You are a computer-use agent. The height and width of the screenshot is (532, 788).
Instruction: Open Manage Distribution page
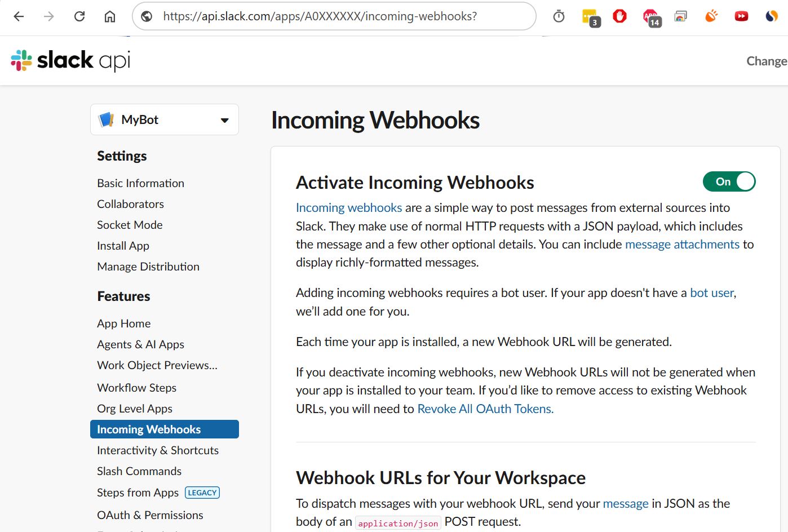pos(148,267)
